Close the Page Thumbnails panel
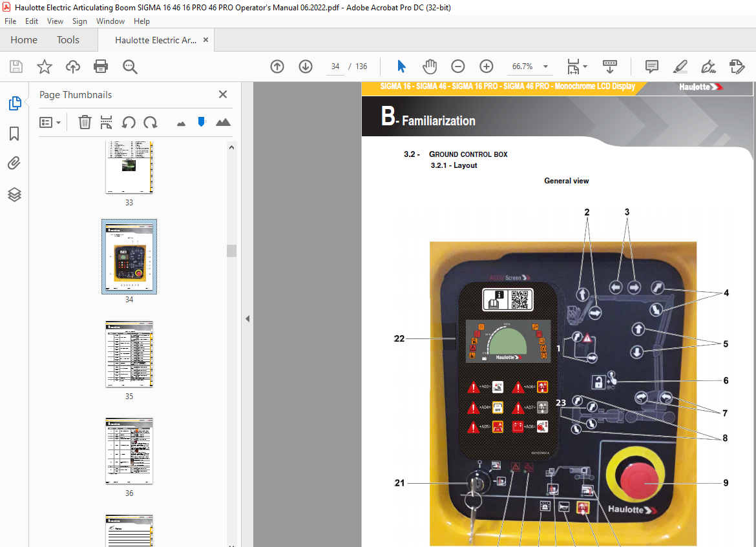The width and height of the screenshot is (756, 547). pyautogui.click(x=223, y=94)
